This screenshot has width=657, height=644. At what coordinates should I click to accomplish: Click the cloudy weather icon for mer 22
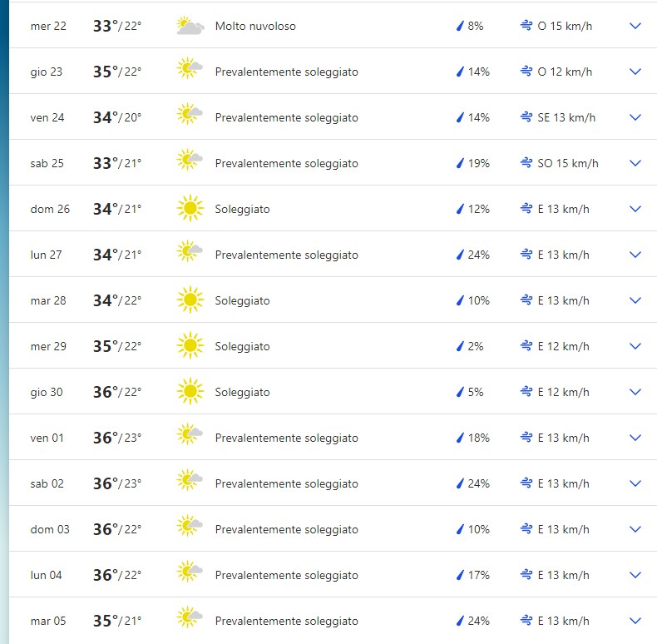(190, 27)
